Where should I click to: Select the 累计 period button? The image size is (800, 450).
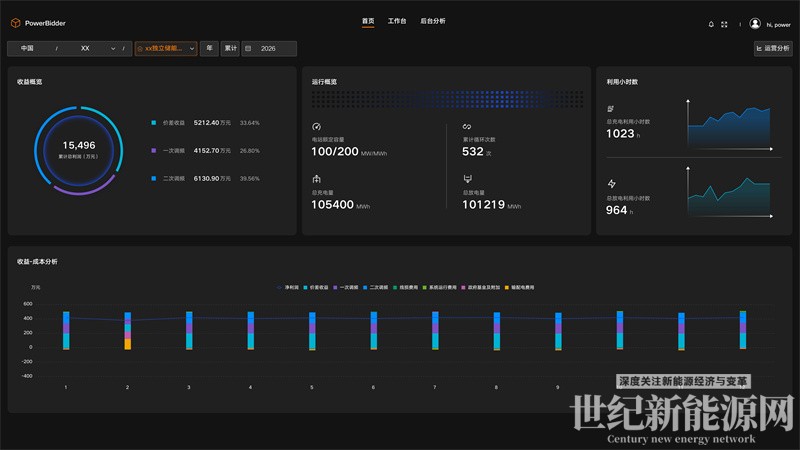[230, 48]
